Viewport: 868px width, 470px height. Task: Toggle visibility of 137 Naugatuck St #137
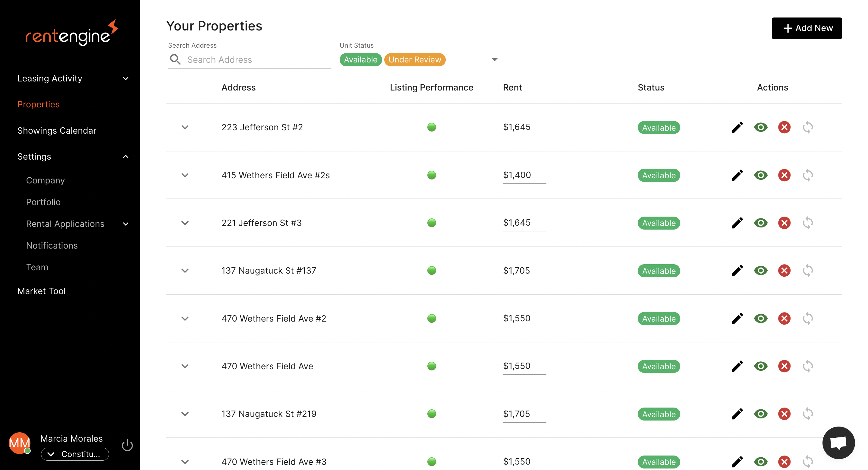pos(760,271)
